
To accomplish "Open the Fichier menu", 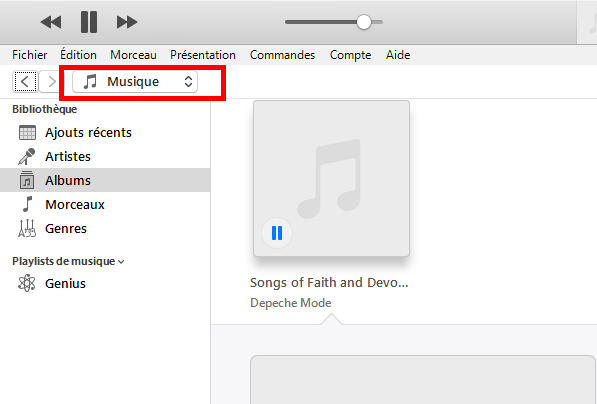I will click(x=30, y=55).
